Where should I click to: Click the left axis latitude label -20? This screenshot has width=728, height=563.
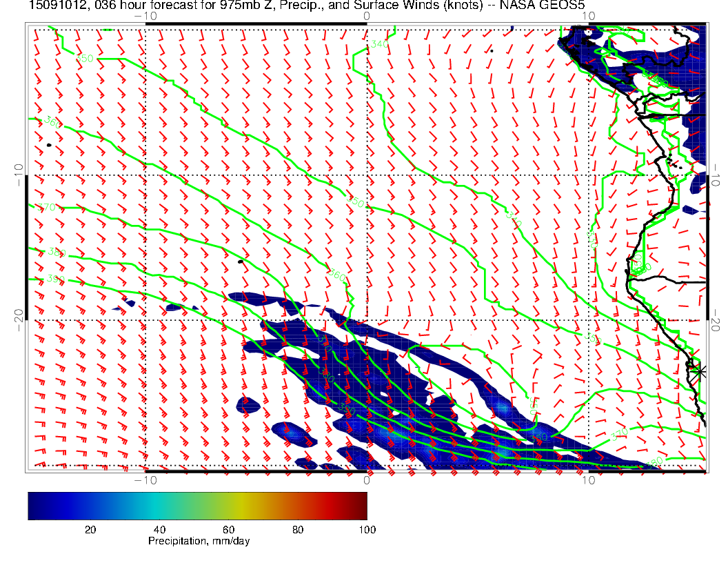(x=19, y=320)
